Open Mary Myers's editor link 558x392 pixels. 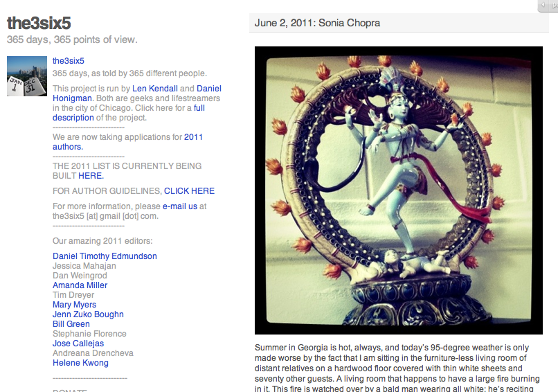[x=74, y=305]
